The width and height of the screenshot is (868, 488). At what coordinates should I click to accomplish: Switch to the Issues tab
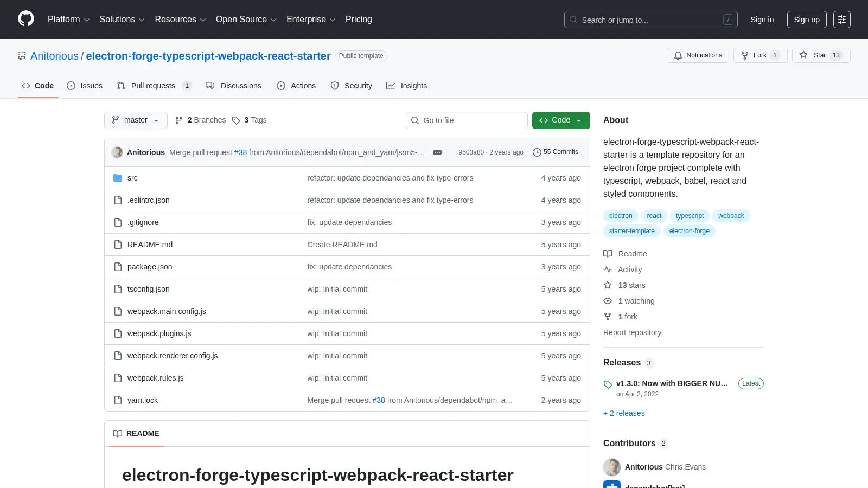(85, 86)
